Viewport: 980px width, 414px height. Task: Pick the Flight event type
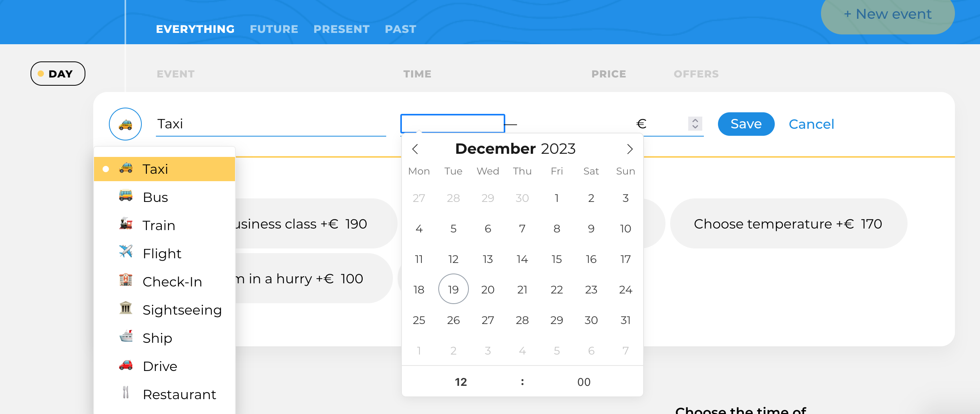pos(165,254)
